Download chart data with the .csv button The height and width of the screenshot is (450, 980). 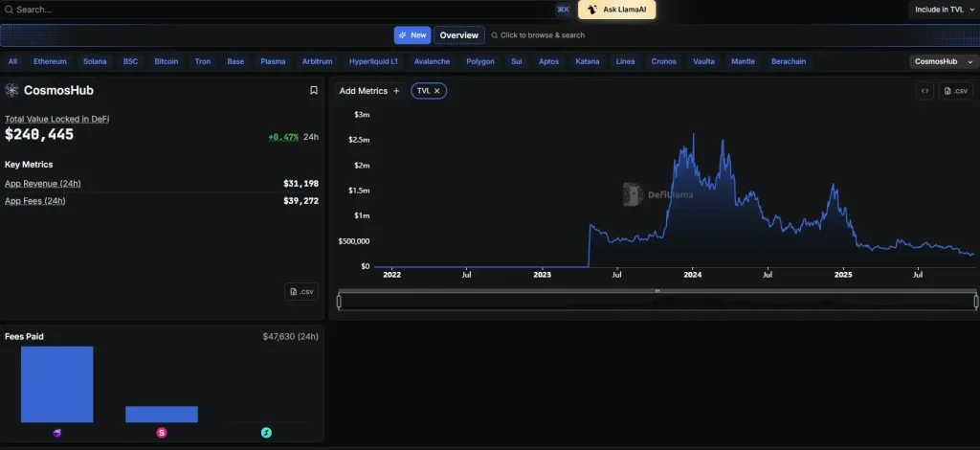coord(956,91)
